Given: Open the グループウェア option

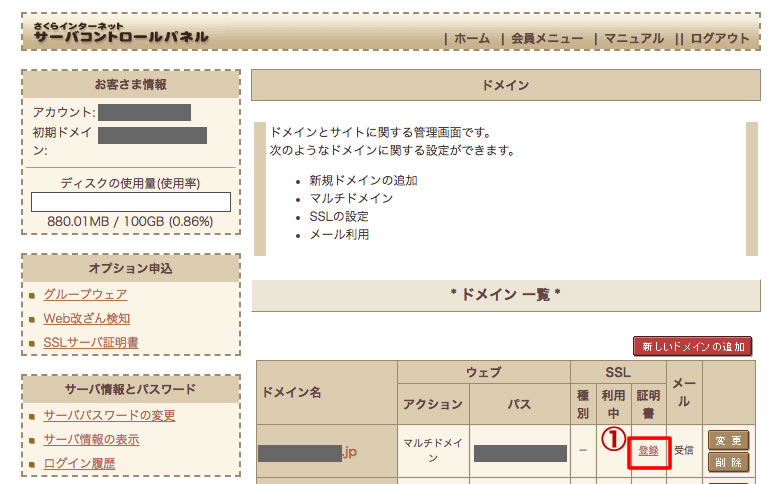Looking at the screenshot, I should coord(85,294).
